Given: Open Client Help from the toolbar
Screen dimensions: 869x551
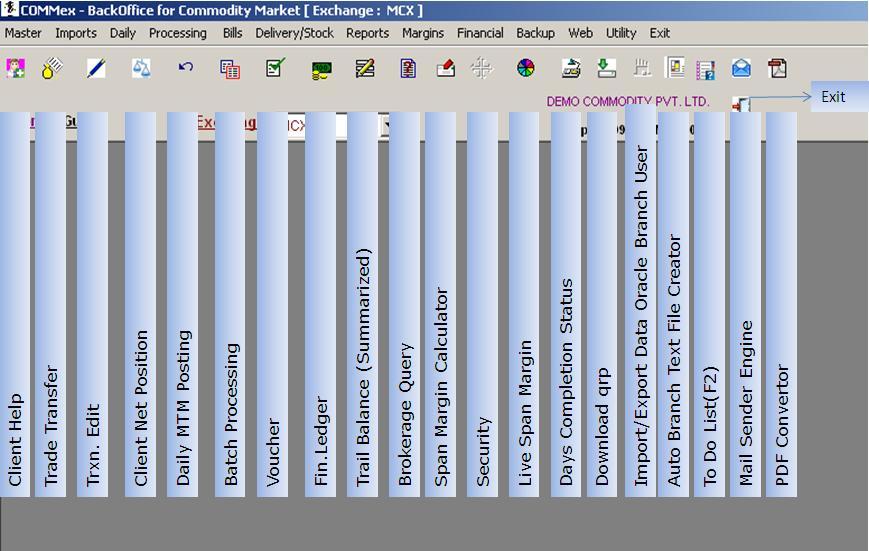Looking at the screenshot, I should (x=16, y=68).
